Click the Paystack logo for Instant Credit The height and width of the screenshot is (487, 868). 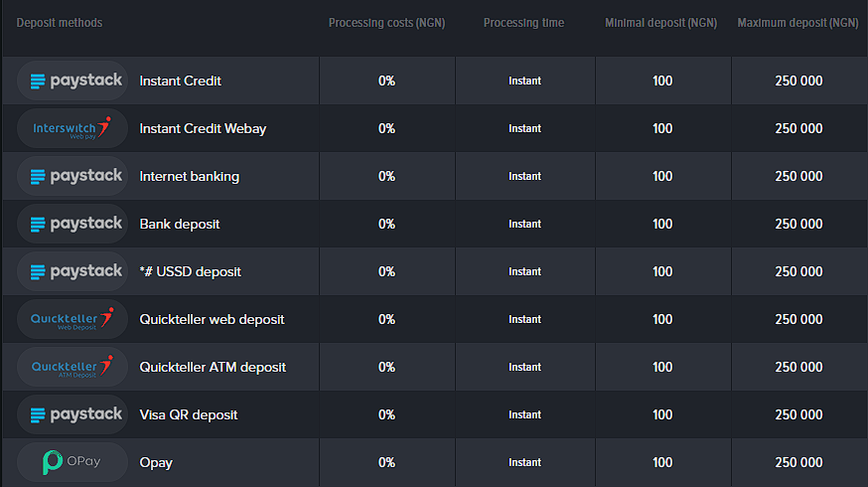point(72,81)
